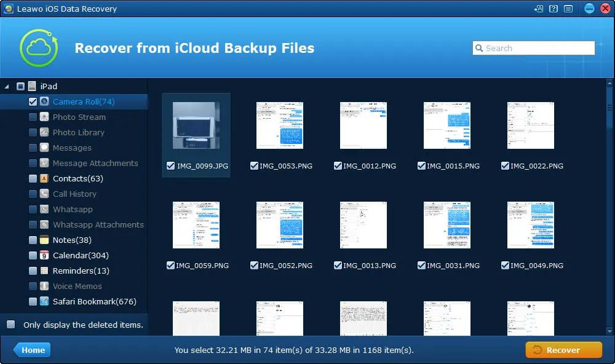
Task: Select Calendar(304) in the sidebar
Action: 81,255
